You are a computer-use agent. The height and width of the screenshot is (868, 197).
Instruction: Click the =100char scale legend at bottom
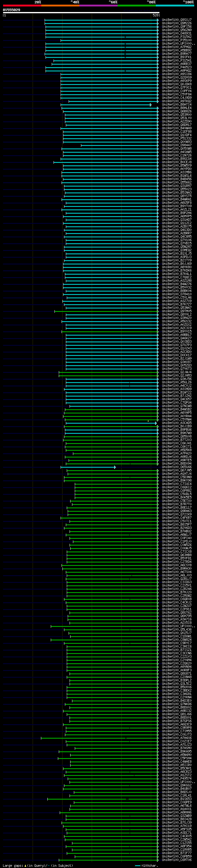pyautogui.click(x=146, y=866)
